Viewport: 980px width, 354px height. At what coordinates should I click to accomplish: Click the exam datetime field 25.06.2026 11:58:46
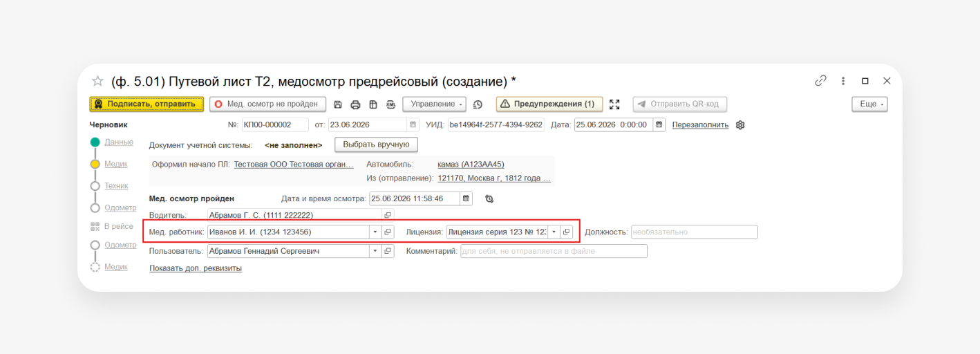[x=415, y=198]
